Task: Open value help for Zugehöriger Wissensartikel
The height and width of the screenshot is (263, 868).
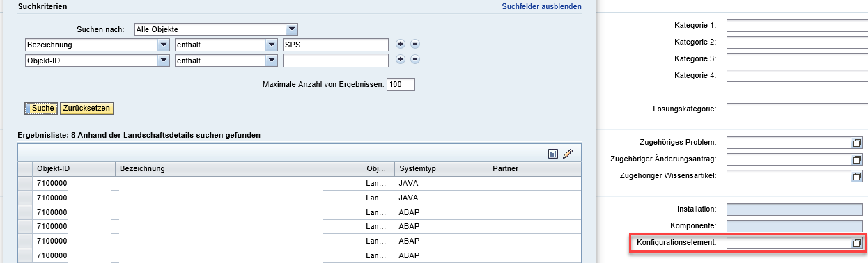Action: (x=857, y=176)
